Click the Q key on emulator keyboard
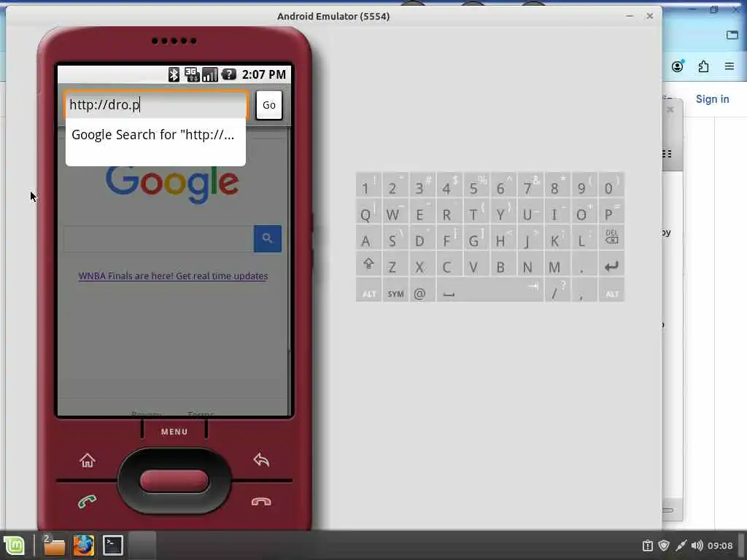 tap(368, 212)
